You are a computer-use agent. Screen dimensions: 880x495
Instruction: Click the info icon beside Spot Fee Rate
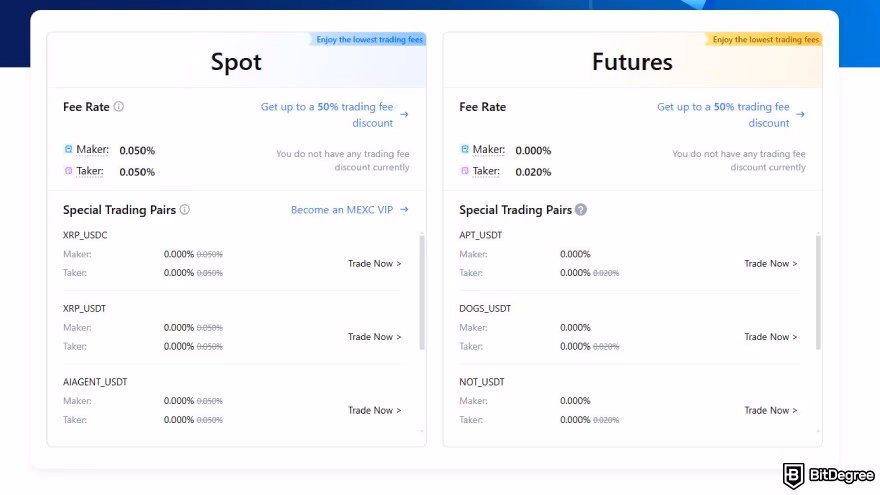119,107
